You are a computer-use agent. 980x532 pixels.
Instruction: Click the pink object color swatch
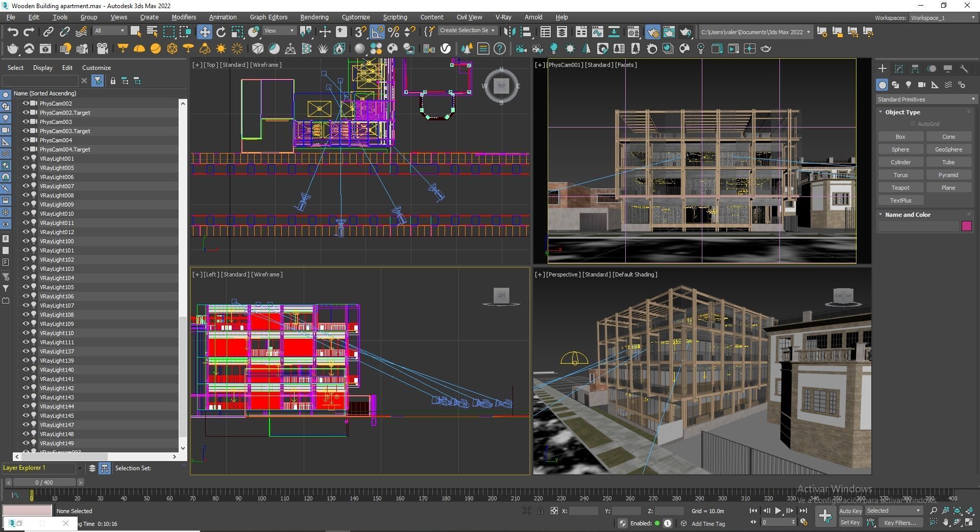(x=966, y=226)
